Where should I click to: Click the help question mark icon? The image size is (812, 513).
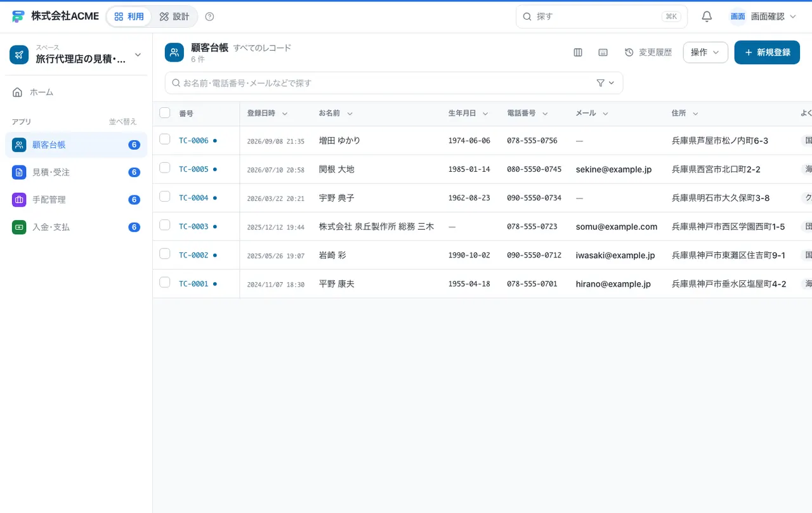pyautogui.click(x=210, y=16)
